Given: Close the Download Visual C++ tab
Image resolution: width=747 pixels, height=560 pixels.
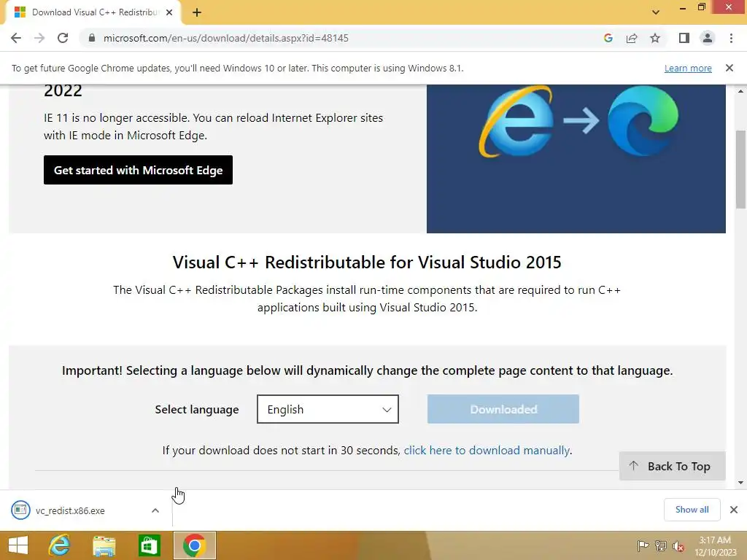Looking at the screenshot, I should tap(169, 12).
